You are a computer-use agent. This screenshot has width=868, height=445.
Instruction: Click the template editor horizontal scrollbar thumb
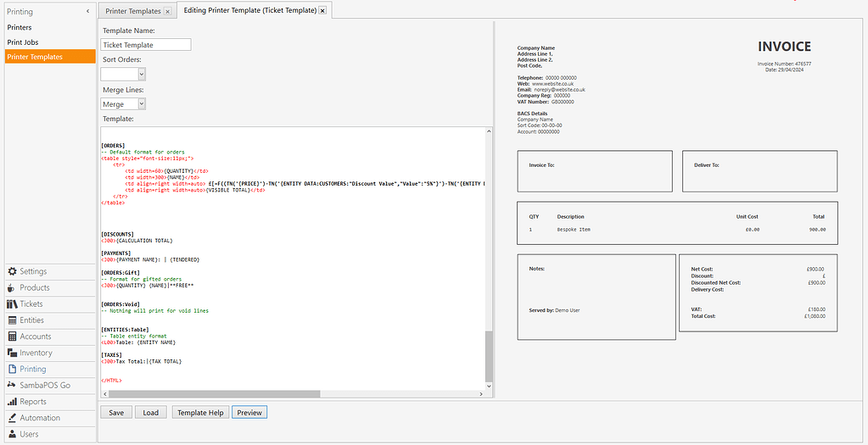click(214, 393)
